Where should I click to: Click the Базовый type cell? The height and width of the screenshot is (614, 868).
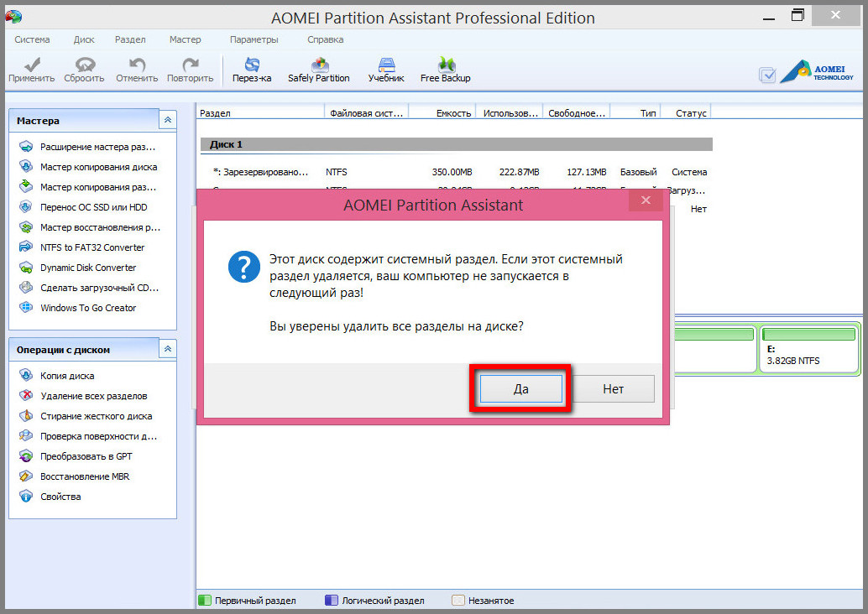[638, 172]
